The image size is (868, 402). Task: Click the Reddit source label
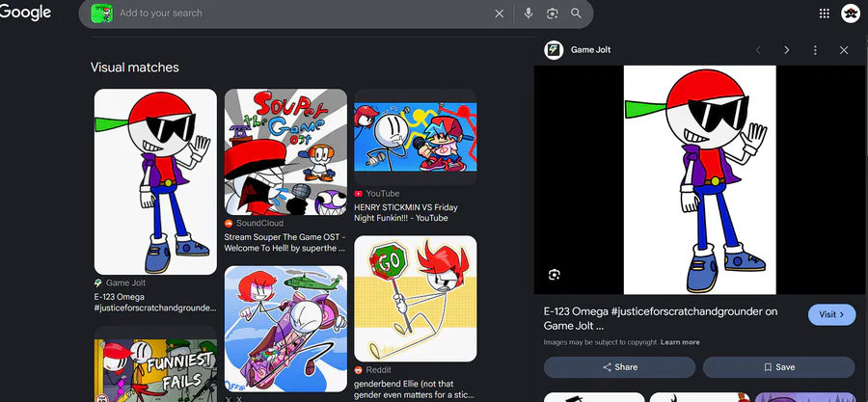378,370
